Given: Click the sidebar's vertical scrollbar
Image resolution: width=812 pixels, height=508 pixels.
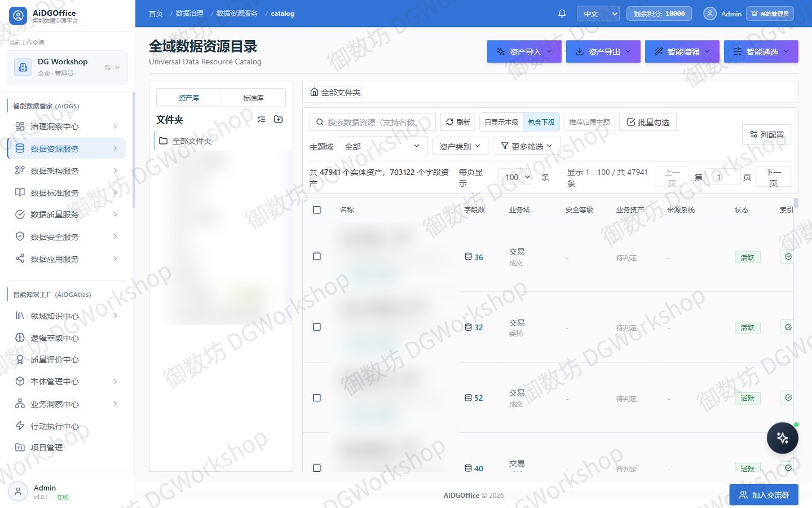Looking at the screenshot, I should [134, 150].
